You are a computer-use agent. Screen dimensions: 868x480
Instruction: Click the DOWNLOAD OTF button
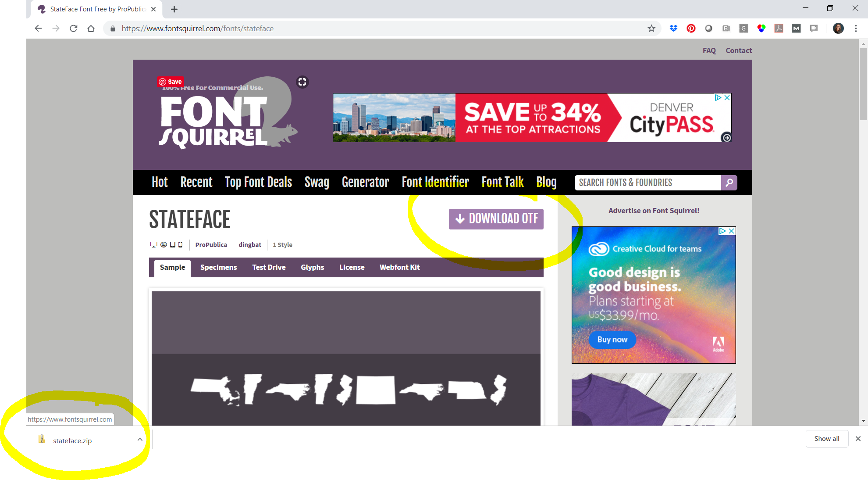click(496, 219)
